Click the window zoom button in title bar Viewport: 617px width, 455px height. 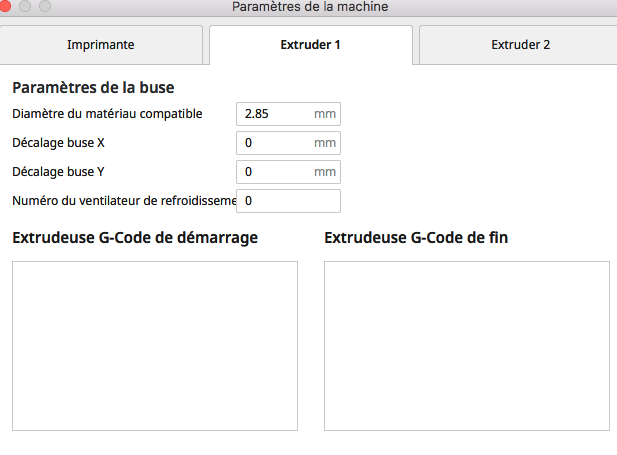(45, 6)
